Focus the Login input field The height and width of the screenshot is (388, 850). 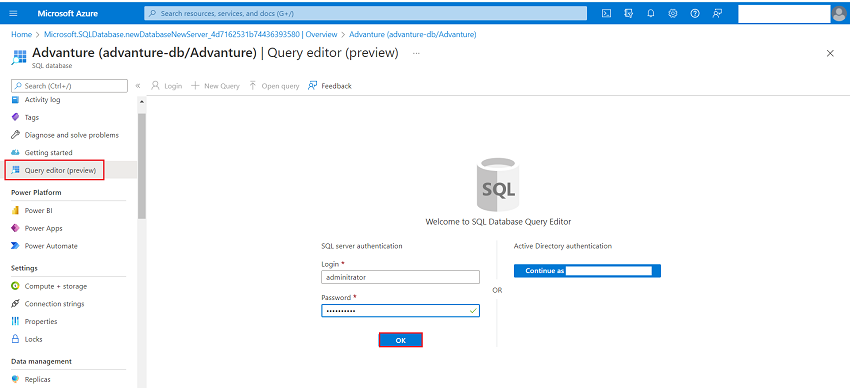tap(400, 277)
